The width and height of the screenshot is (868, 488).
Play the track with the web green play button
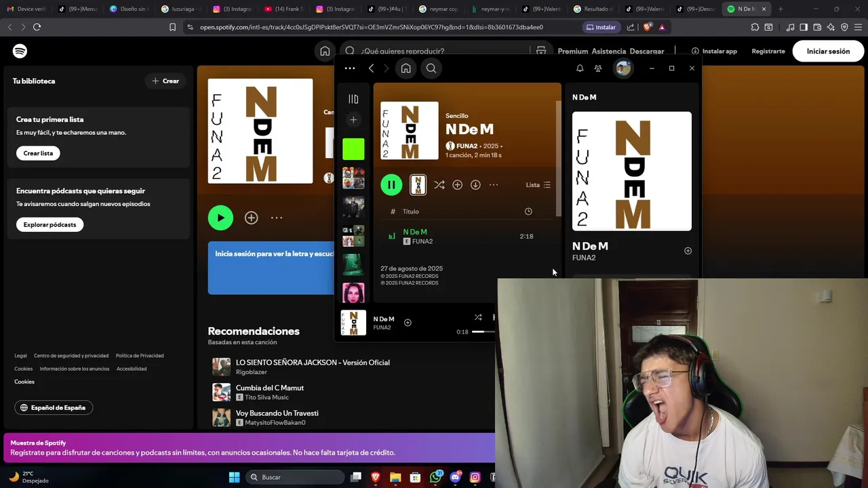point(220,218)
